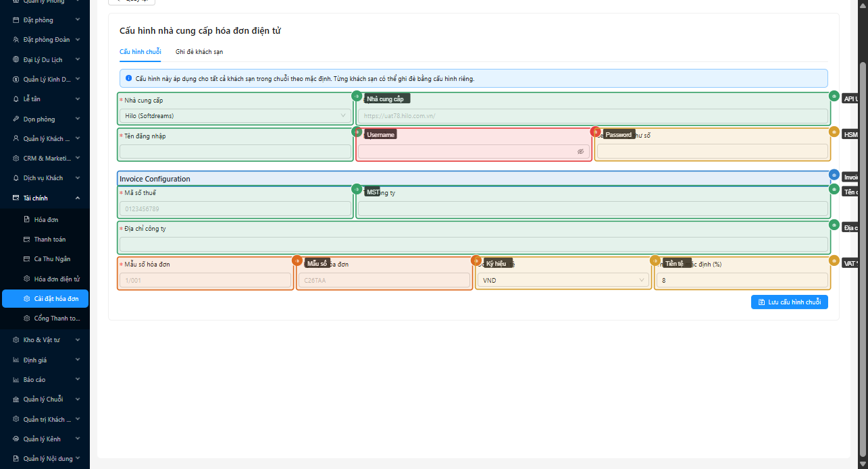Open Hóa đơn in the Tài chính submenu
This screenshot has height=469, width=868.
click(x=46, y=219)
